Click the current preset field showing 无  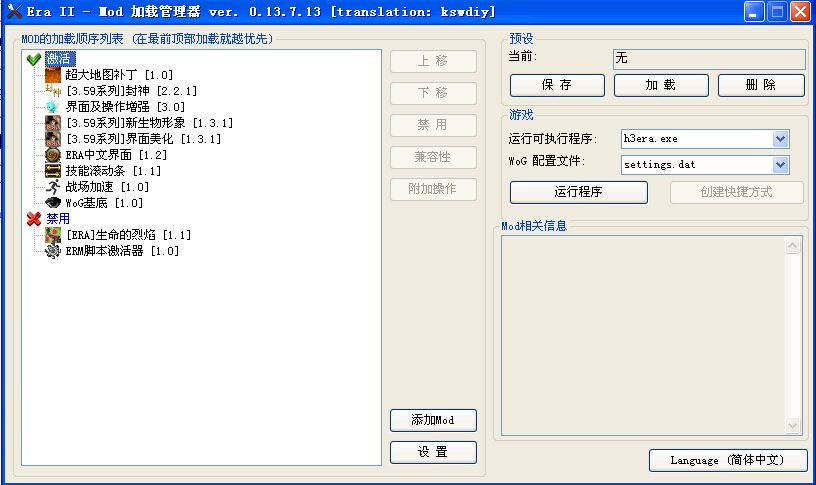pyautogui.click(x=709, y=59)
